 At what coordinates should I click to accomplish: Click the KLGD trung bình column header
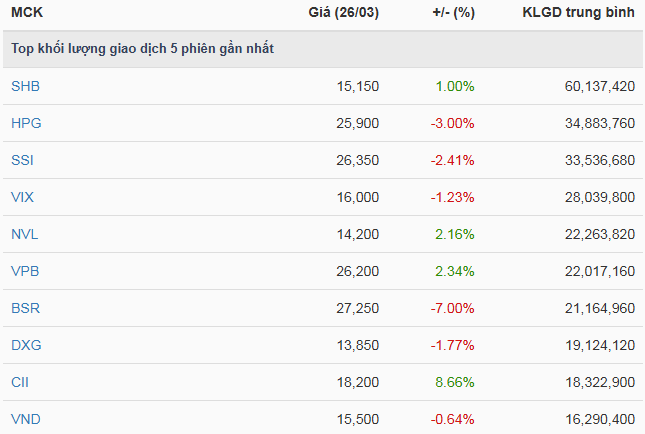(578, 13)
